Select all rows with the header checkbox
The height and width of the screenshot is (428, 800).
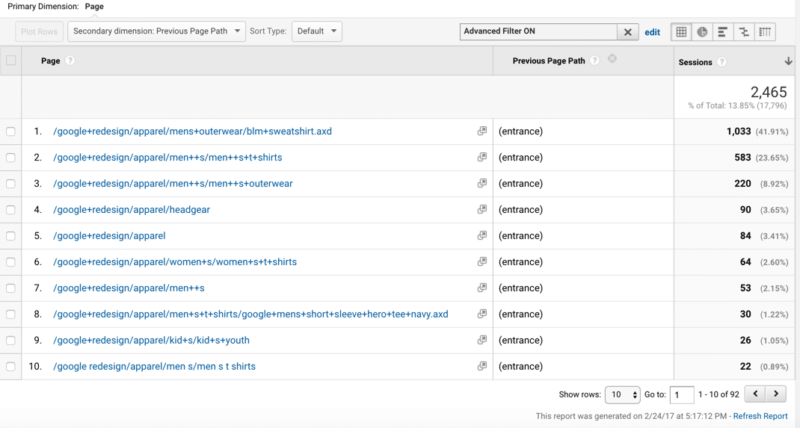pyautogui.click(x=11, y=60)
